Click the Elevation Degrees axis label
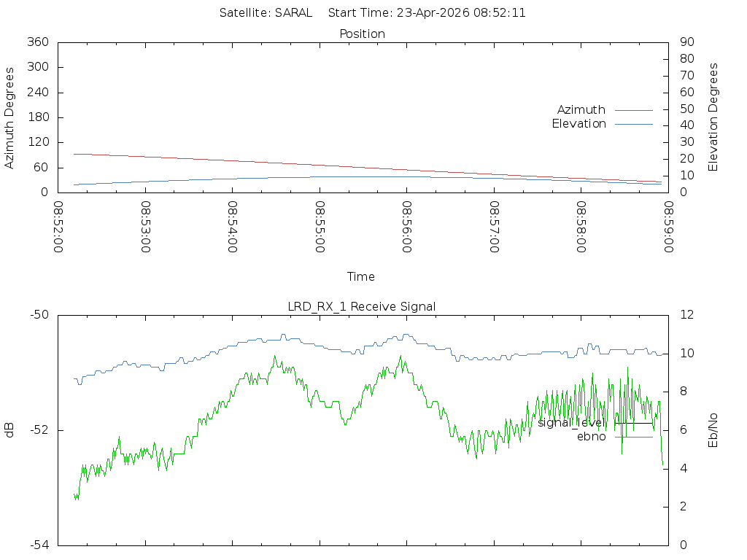747x560 pixels. click(x=713, y=117)
